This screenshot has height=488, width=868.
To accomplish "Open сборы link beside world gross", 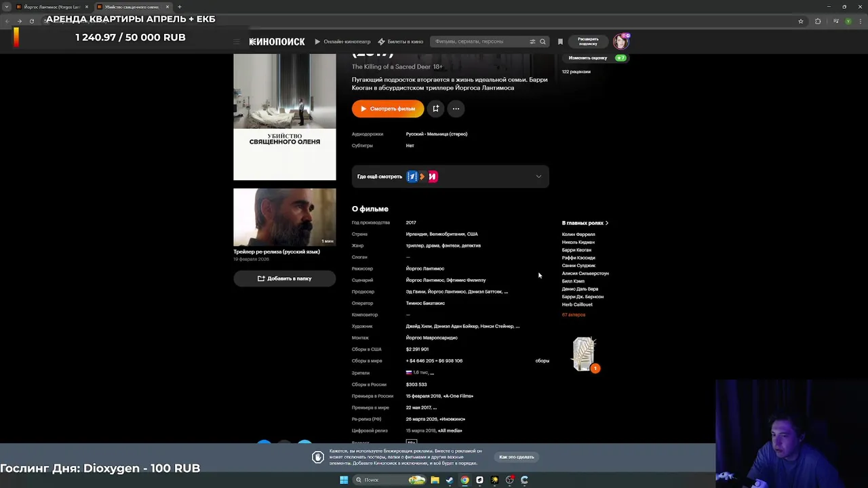I will tap(542, 361).
